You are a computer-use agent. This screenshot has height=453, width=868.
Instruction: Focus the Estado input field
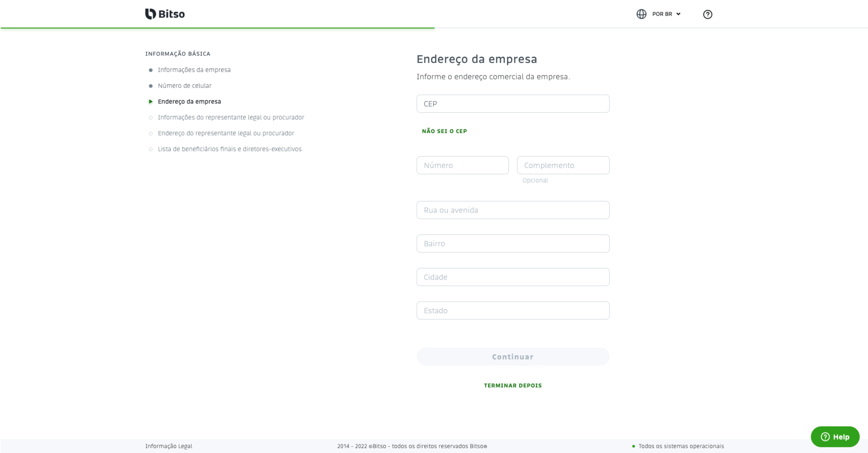(x=513, y=310)
